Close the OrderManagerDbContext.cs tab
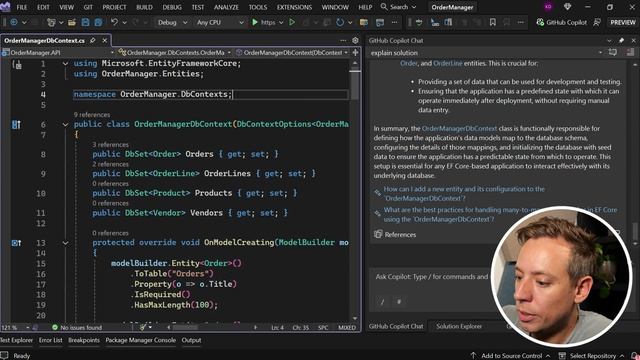Image resolution: width=640 pixels, height=360 pixels. [x=104, y=40]
